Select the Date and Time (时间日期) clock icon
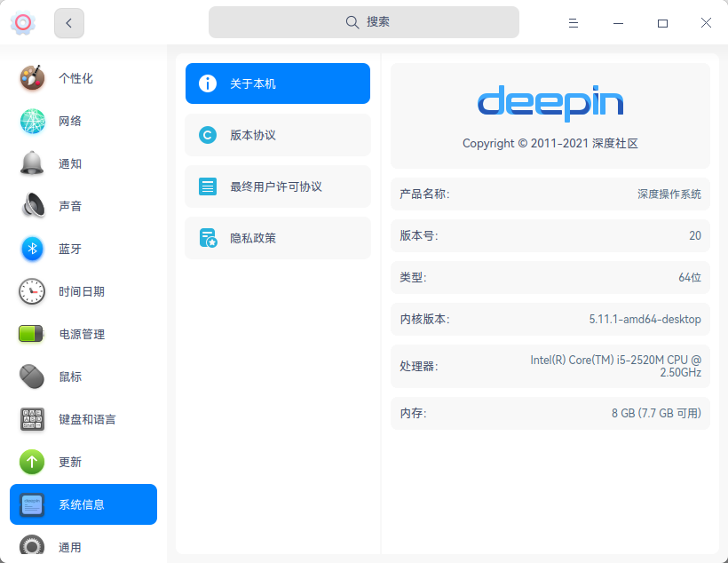The image size is (728, 563). [x=32, y=291]
